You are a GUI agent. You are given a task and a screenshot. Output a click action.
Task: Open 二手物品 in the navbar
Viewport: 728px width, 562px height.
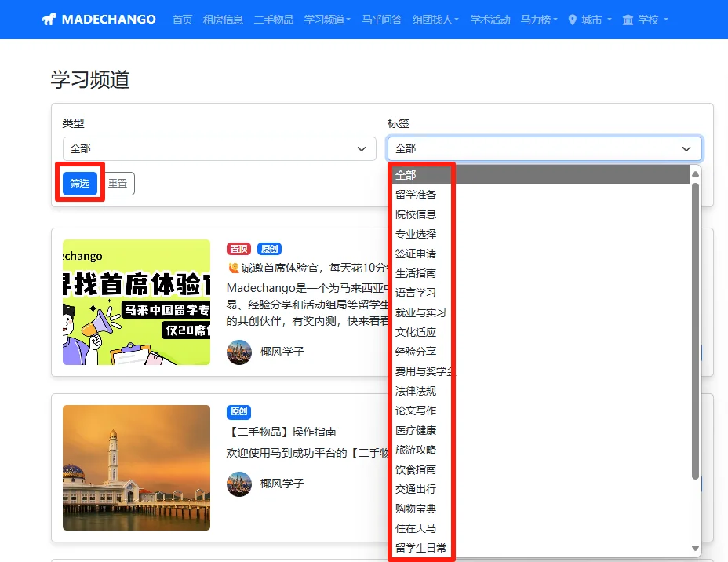[274, 20]
